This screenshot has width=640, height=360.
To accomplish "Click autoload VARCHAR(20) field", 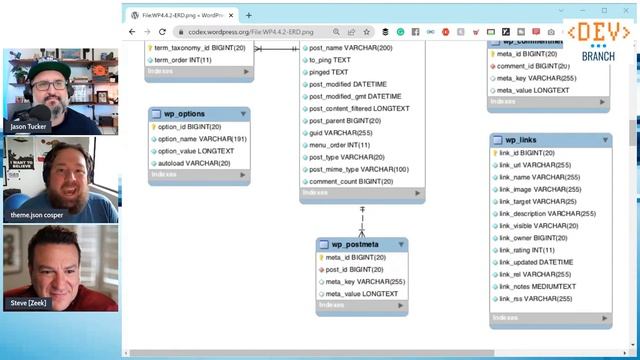I will click(x=194, y=163).
